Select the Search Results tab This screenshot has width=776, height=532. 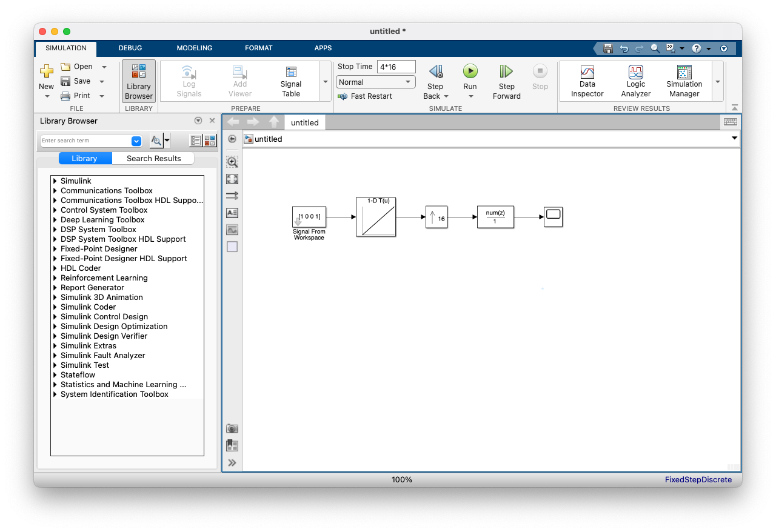(154, 158)
